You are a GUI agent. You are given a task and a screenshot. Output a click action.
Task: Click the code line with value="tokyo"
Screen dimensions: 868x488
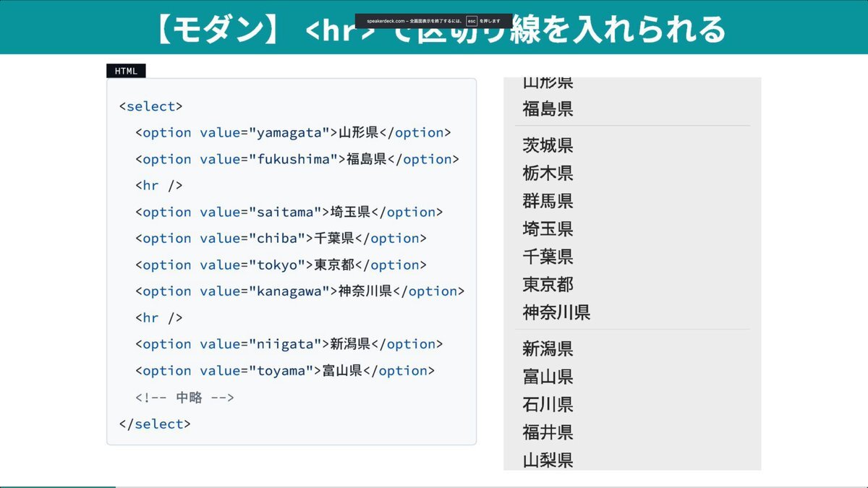coord(281,265)
